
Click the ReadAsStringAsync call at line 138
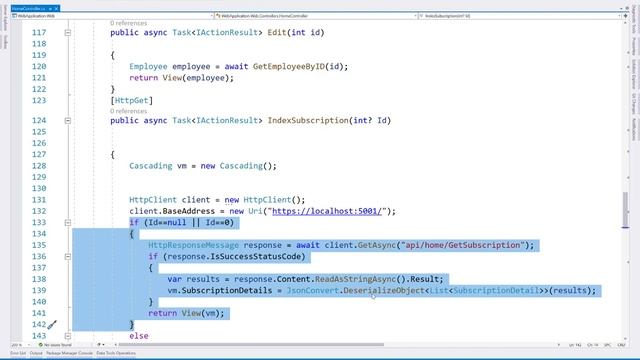click(355, 280)
